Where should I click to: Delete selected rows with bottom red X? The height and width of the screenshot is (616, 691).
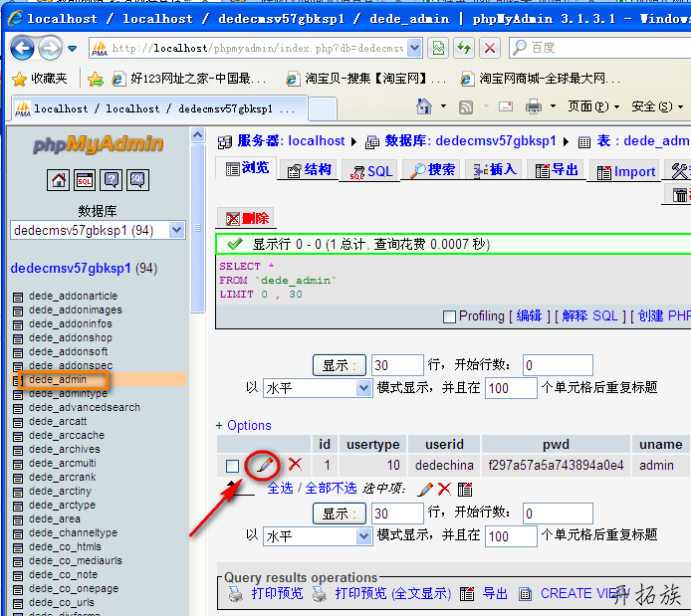pos(444,489)
